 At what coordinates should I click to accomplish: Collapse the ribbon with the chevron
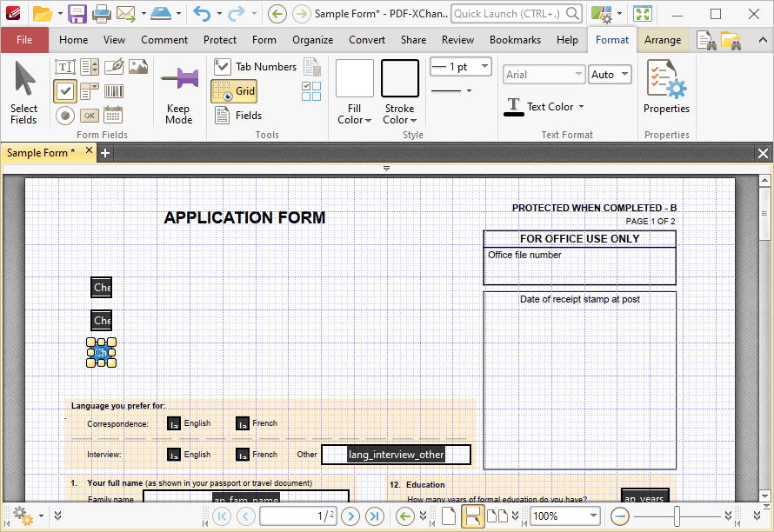[763, 40]
